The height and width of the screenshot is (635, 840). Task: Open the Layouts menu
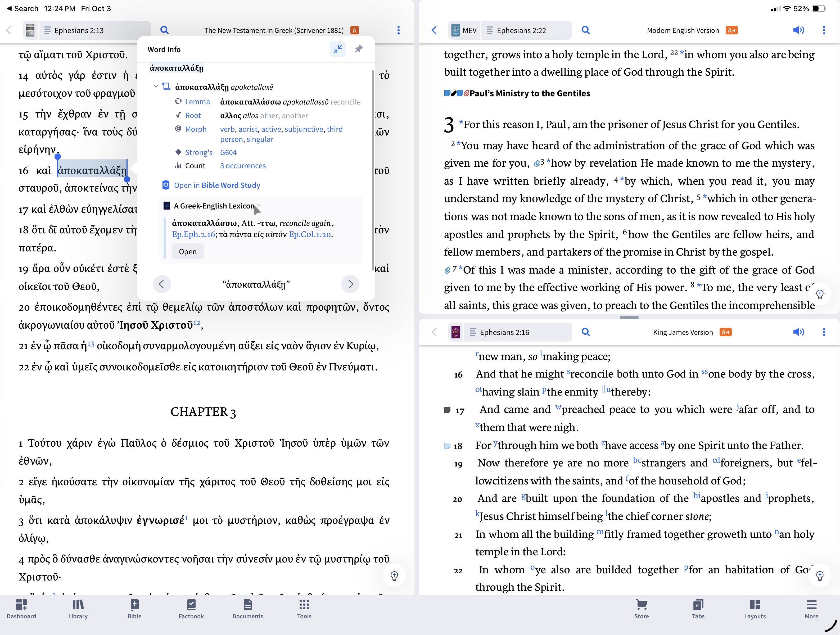click(755, 609)
